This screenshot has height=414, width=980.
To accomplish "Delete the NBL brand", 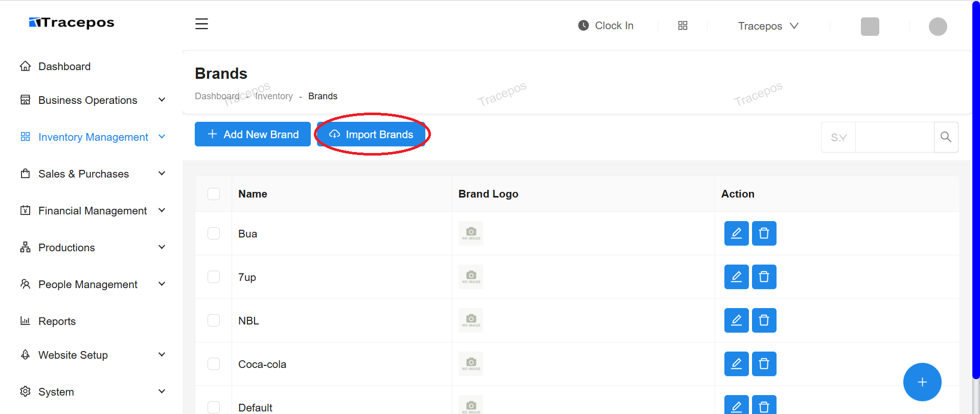I will [x=764, y=320].
